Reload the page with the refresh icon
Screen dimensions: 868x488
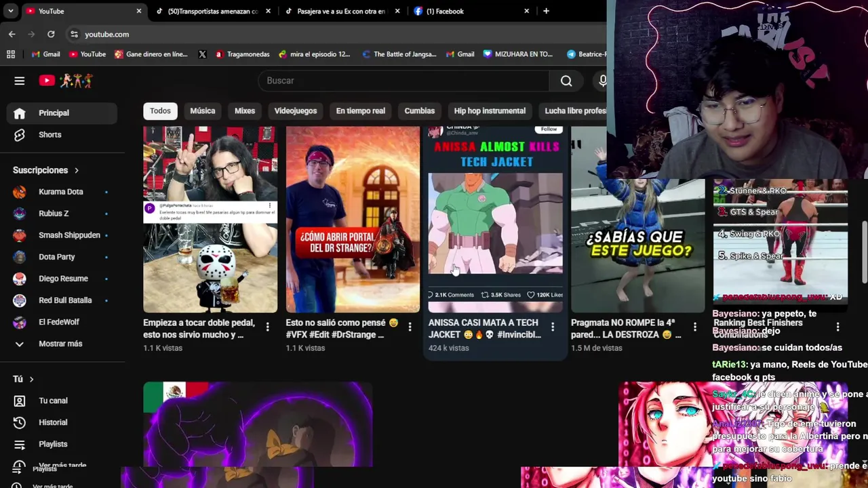pyautogui.click(x=51, y=34)
